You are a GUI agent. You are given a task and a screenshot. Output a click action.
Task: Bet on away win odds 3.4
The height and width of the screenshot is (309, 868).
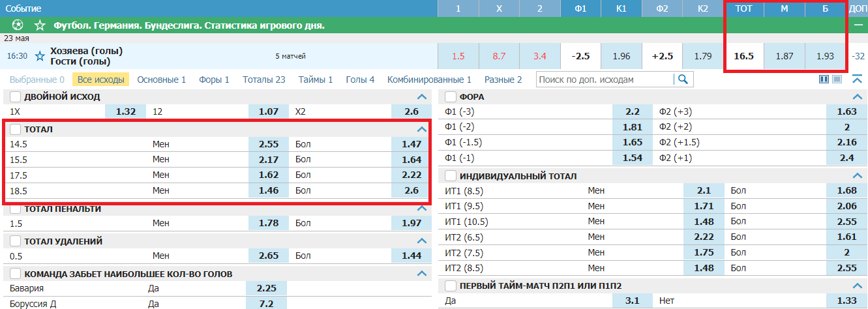tap(540, 56)
